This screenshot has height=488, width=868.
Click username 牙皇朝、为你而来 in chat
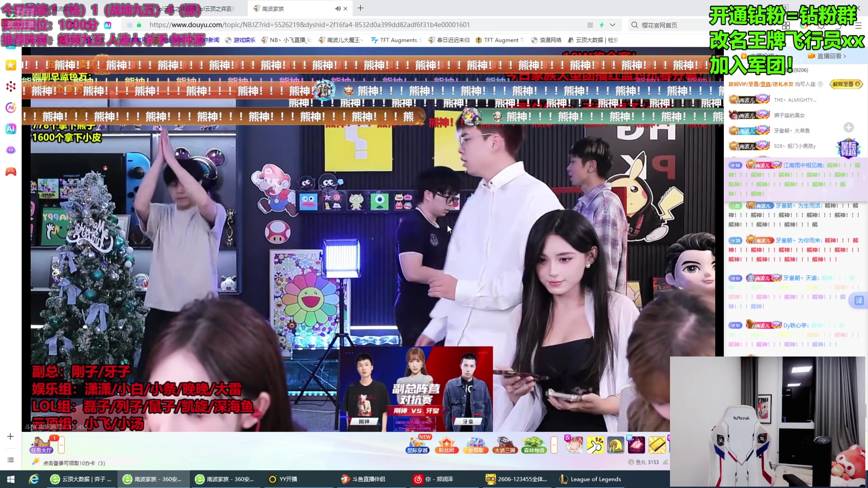tap(799, 240)
